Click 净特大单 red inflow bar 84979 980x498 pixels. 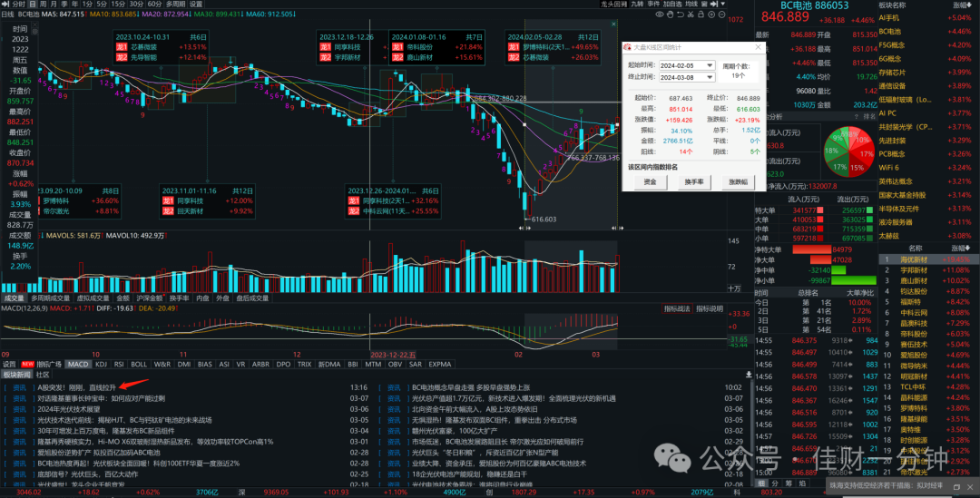click(811, 249)
